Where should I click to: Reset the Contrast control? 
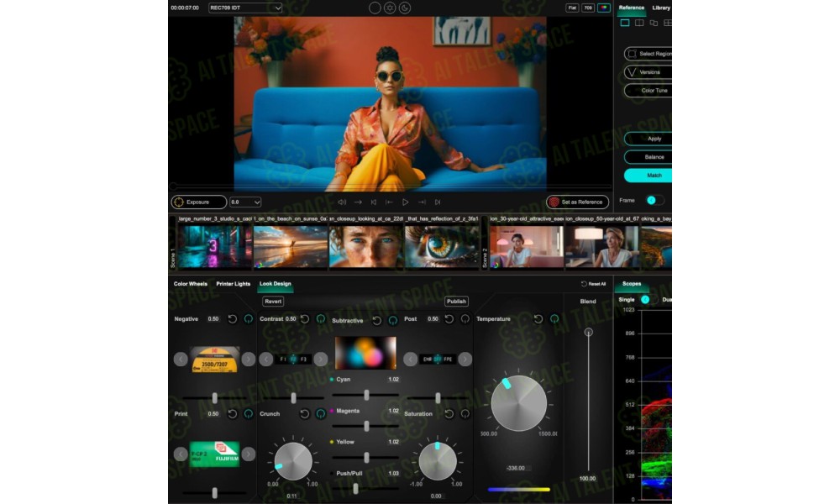[x=305, y=318]
